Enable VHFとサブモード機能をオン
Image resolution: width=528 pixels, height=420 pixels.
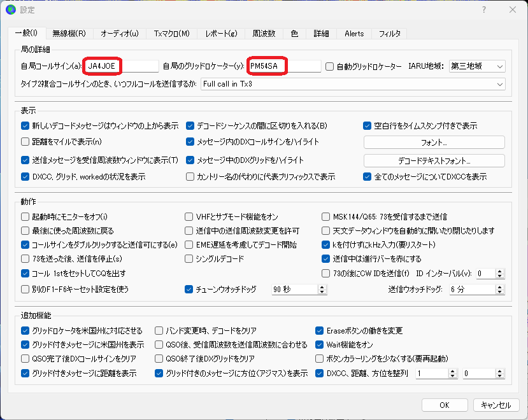189,217
